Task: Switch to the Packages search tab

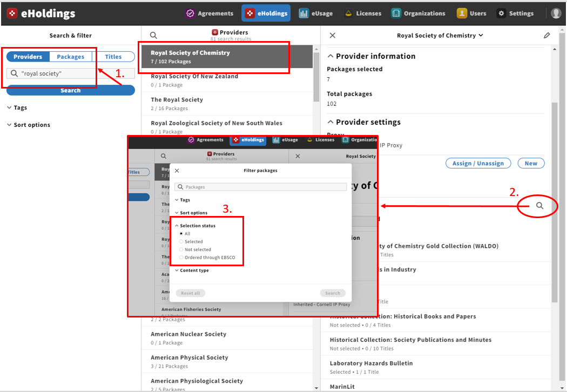Action: [x=71, y=57]
